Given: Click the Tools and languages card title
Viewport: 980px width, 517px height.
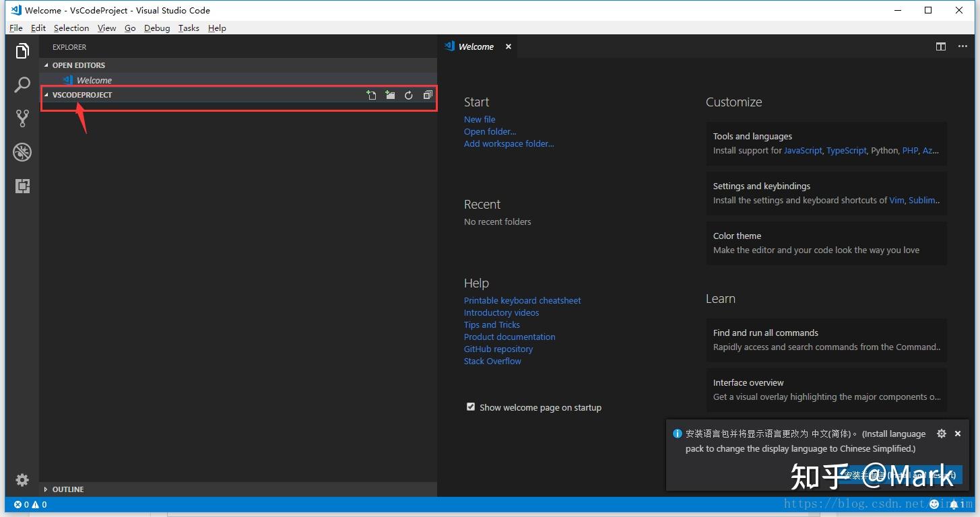Looking at the screenshot, I should click(752, 136).
